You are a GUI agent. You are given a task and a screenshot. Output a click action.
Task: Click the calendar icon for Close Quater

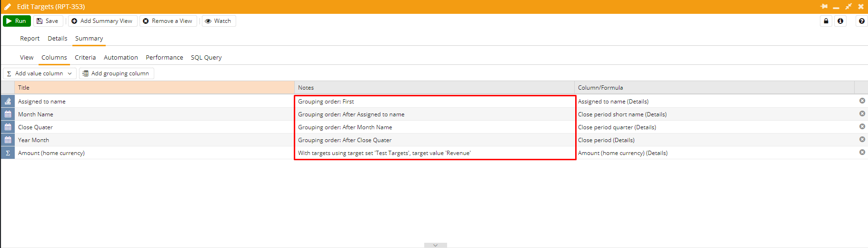point(8,127)
